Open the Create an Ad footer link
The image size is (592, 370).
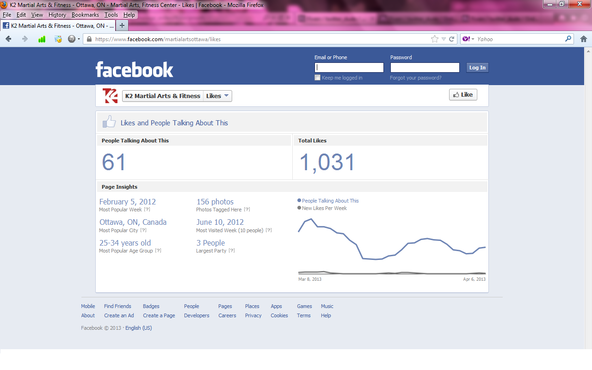click(119, 316)
